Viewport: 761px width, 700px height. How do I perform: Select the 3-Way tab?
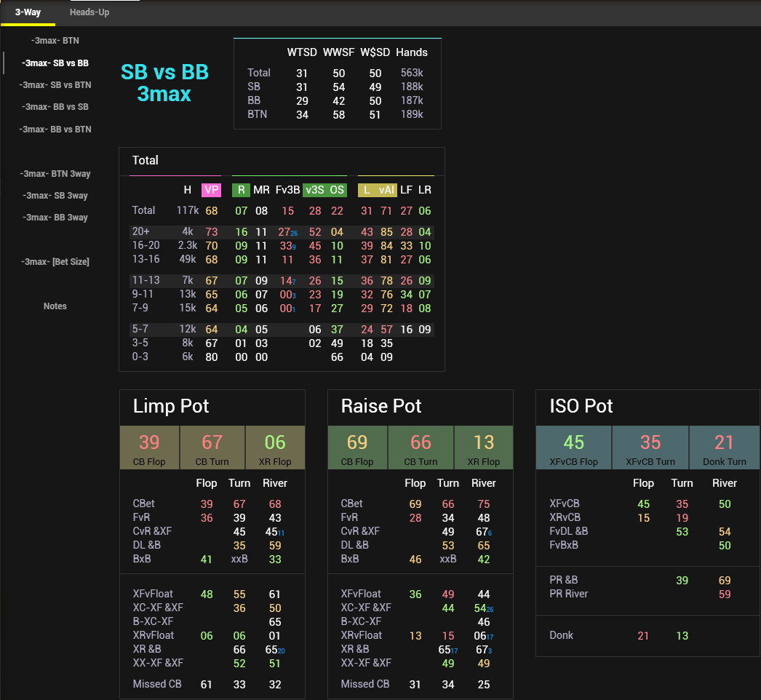28,12
